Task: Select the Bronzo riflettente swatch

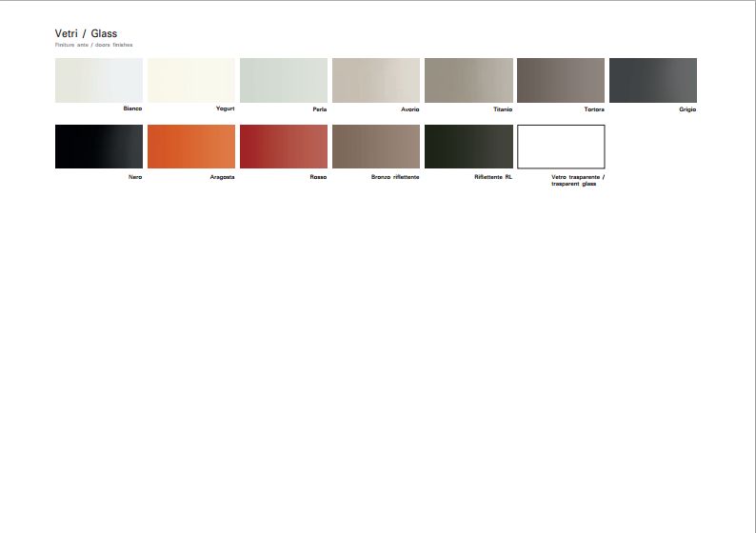Action: coord(376,147)
